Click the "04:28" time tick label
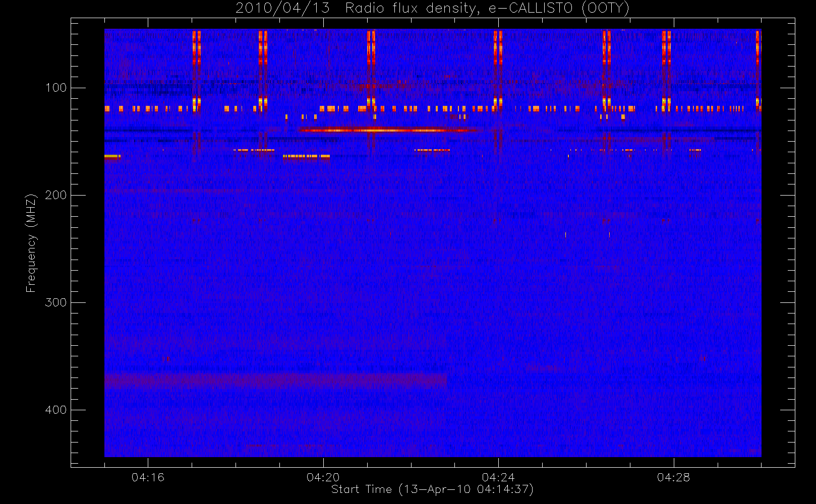 point(673,477)
